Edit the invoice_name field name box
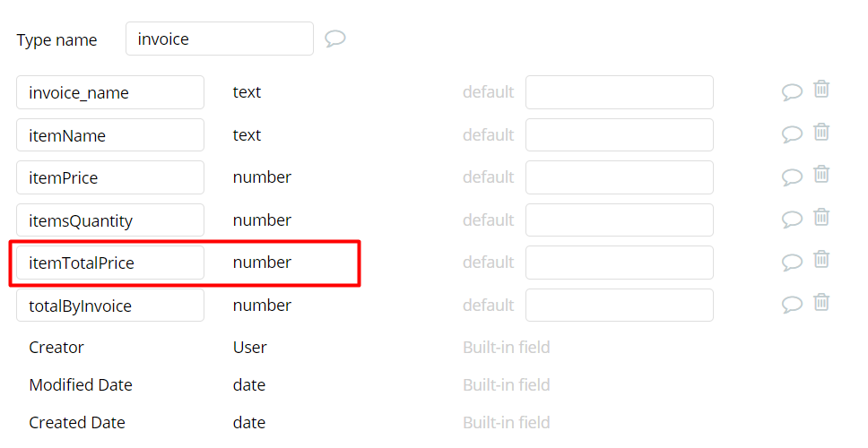The image size is (868, 448). point(110,92)
